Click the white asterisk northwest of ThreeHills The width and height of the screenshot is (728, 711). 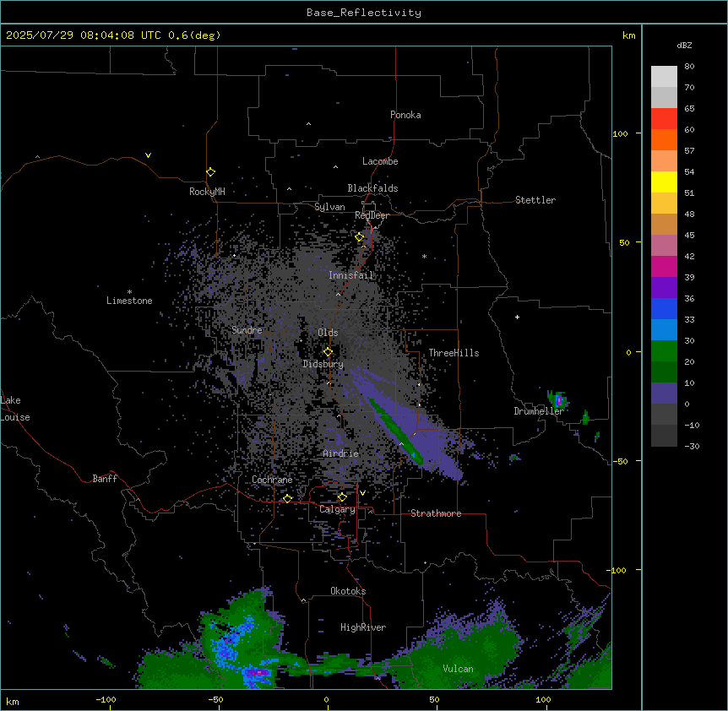point(424,256)
